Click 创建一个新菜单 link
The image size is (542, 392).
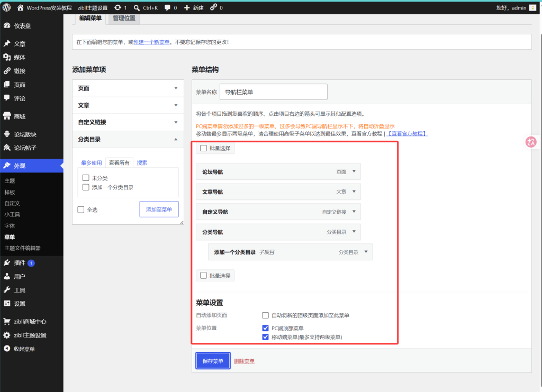click(x=151, y=42)
